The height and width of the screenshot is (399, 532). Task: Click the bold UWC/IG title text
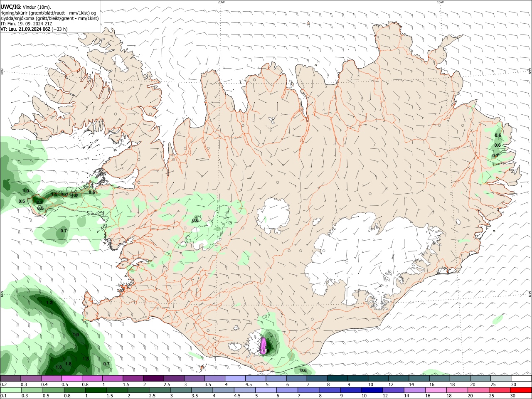pos(10,7)
